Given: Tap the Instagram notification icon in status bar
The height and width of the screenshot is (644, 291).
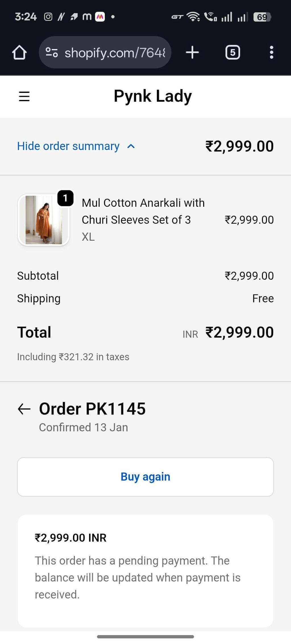Looking at the screenshot, I should point(48,17).
